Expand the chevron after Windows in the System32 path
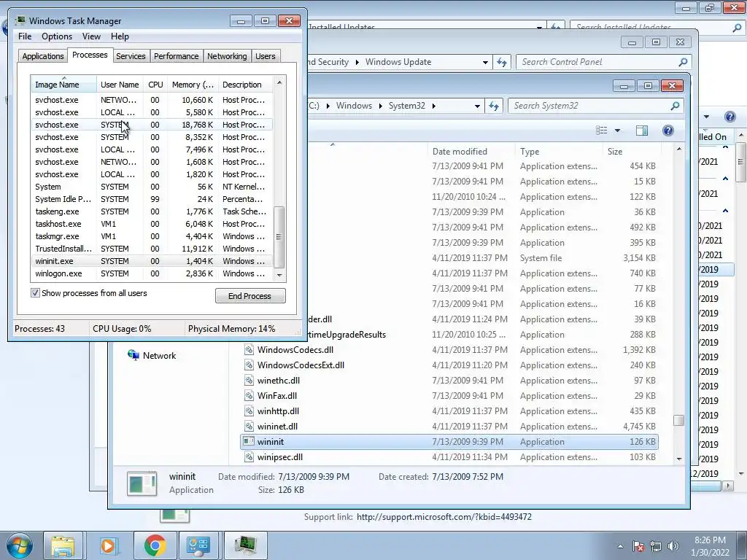 point(380,106)
